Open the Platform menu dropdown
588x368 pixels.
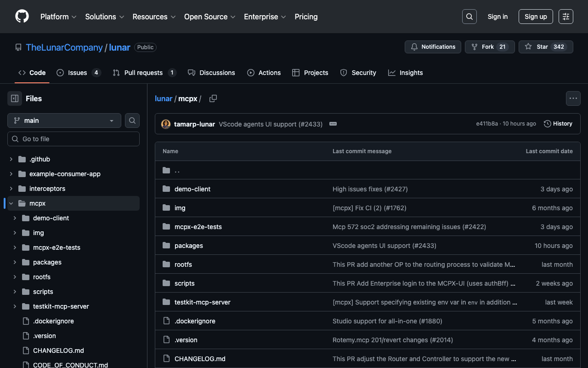click(58, 17)
